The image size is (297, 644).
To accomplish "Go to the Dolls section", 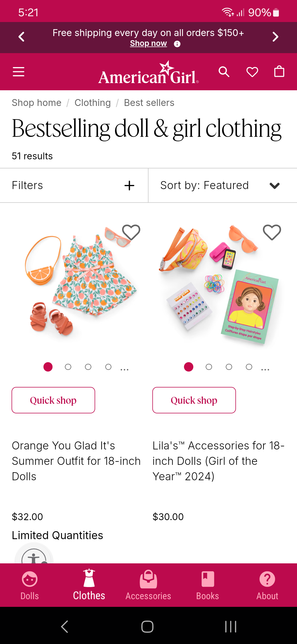I will point(30,585).
